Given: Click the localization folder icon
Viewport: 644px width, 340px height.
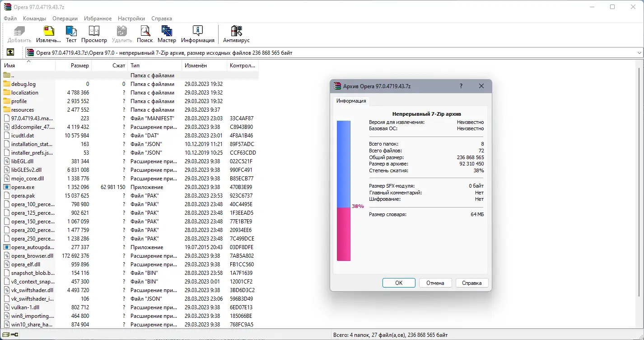Looking at the screenshot, I should click(7, 92).
